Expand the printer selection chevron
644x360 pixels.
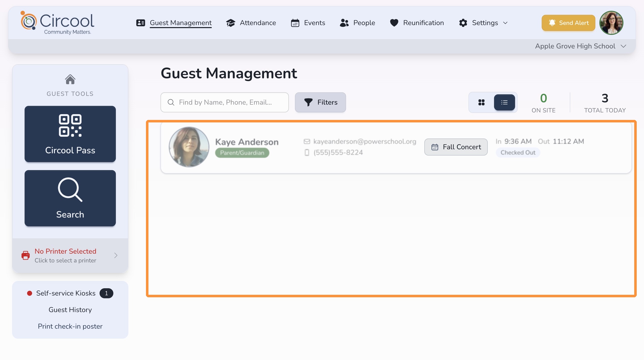coord(116,255)
